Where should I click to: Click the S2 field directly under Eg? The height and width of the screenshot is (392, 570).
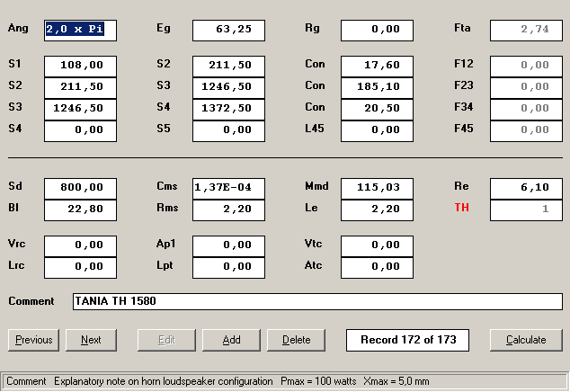[228, 67]
